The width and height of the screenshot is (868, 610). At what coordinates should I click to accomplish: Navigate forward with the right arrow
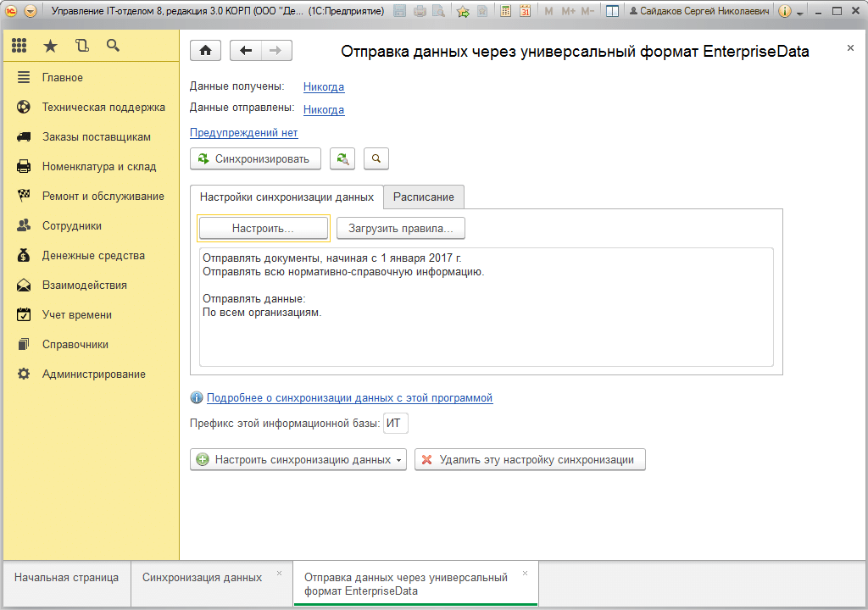coord(276,50)
